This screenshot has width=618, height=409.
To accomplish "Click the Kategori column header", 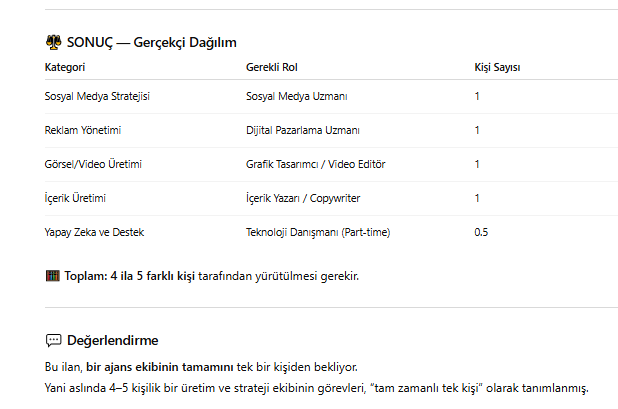I will [x=65, y=67].
